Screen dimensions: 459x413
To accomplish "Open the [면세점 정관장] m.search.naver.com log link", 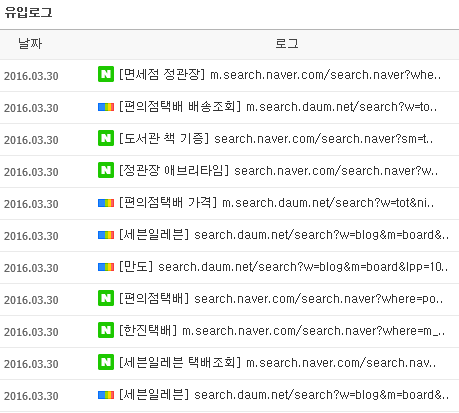I will tap(280, 74).
